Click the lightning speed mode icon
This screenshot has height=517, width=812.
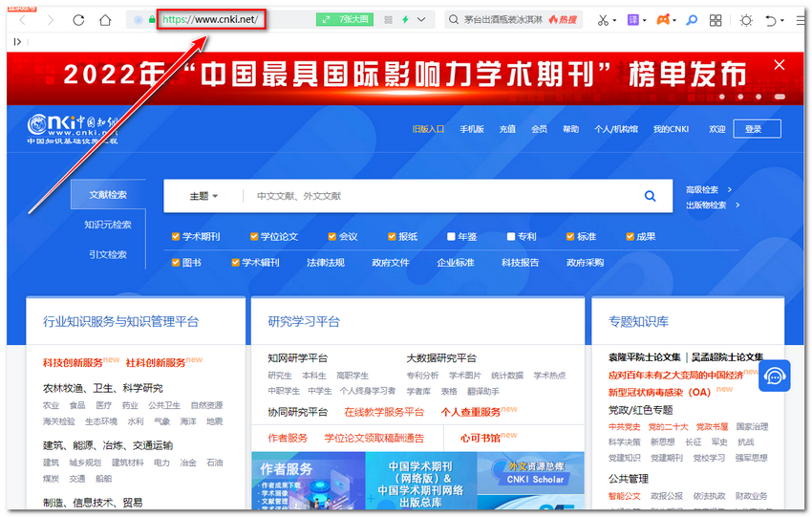click(x=405, y=20)
